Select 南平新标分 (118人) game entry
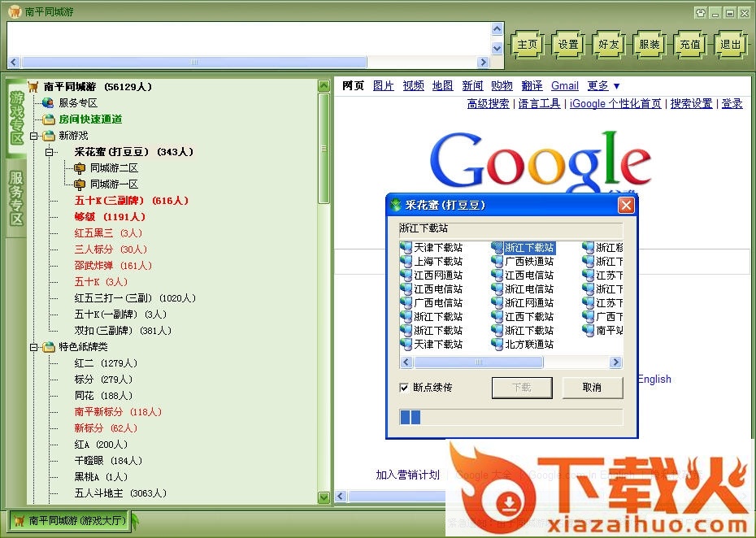This screenshot has width=756, height=538. (x=118, y=412)
